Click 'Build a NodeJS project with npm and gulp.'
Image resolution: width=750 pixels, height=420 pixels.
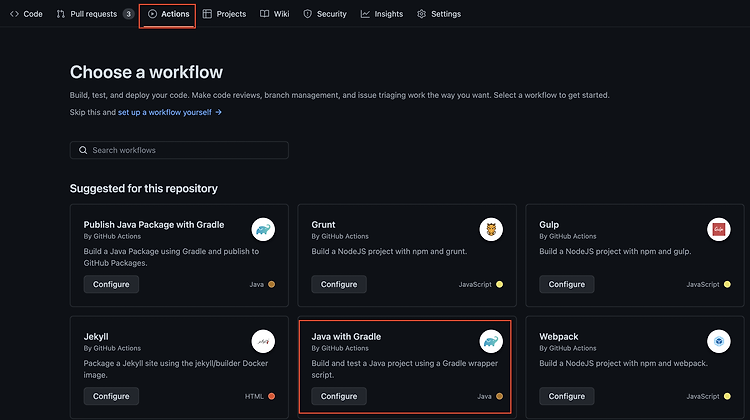[x=615, y=251]
